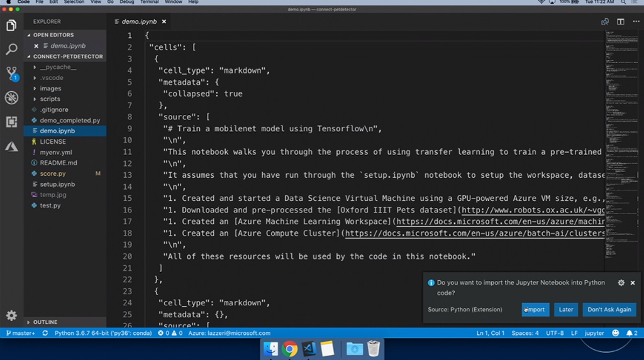
Task: Open the More Actions ellipsis in the editor toolbar
Action: 635,21
